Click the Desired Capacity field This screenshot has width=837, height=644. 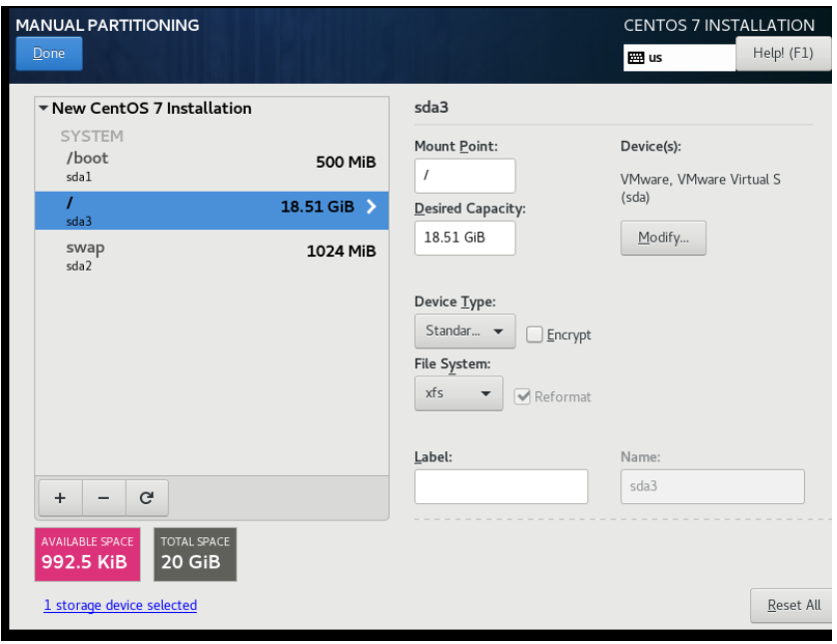tap(464, 238)
